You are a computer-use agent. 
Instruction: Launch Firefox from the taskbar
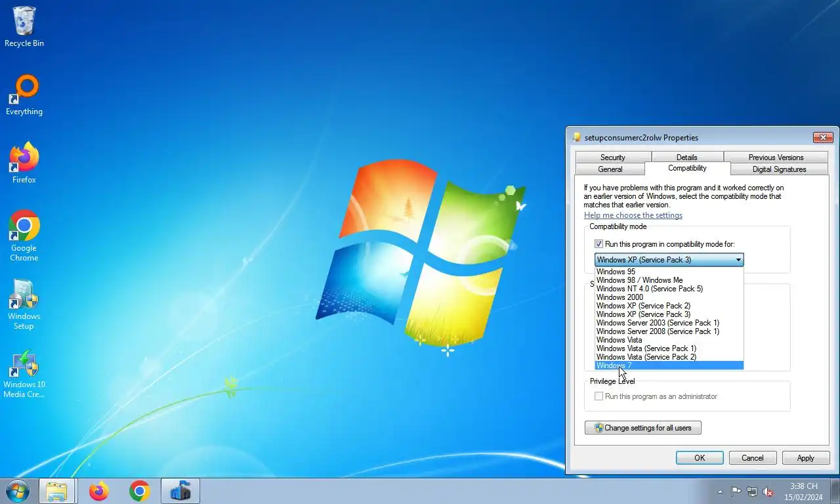tap(99, 491)
